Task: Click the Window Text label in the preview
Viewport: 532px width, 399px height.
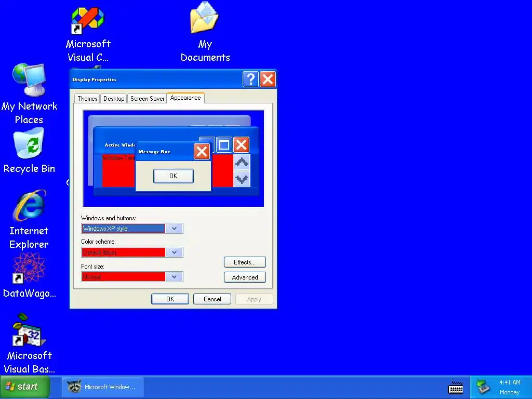Action: (x=118, y=158)
